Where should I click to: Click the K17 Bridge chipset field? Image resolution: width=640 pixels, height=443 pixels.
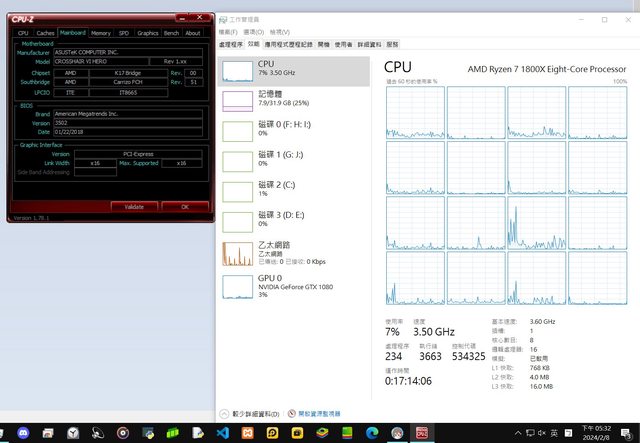tap(128, 73)
